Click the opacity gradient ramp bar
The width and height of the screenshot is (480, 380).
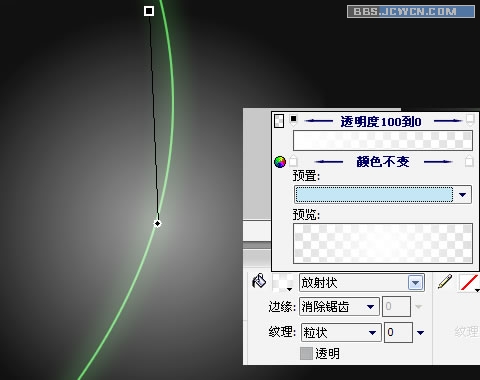coord(382,140)
